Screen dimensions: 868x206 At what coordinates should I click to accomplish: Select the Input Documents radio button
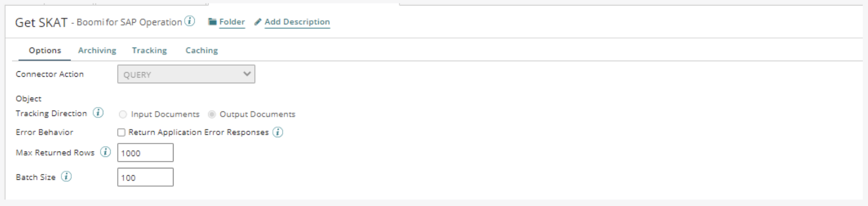click(x=123, y=114)
